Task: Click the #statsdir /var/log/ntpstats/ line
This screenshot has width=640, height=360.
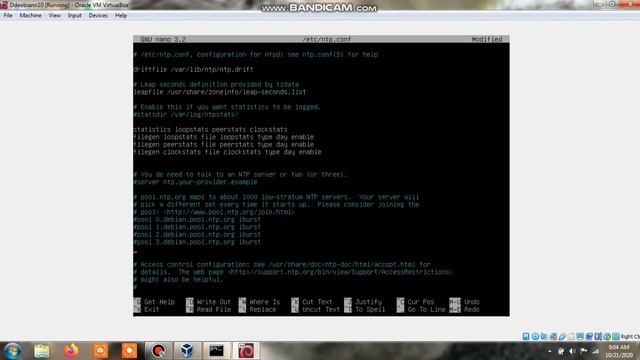Action: pyautogui.click(x=186, y=115)
